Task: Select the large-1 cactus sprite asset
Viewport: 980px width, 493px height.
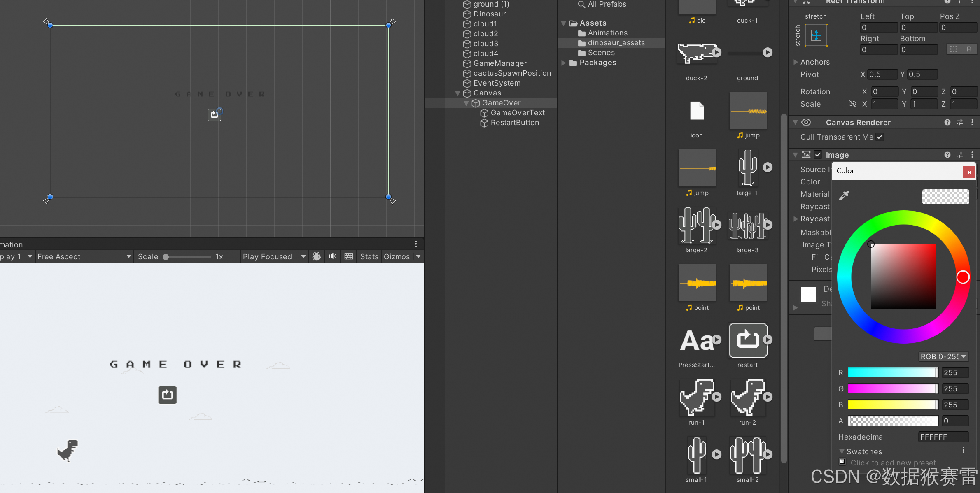Action: click(x=748, y=168)
